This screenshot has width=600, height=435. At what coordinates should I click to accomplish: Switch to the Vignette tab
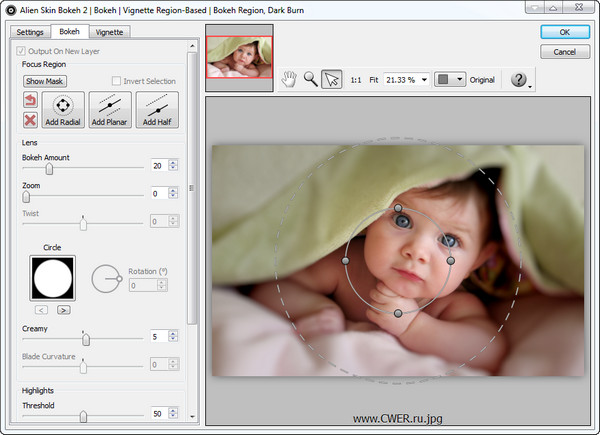tap(110, 32)
